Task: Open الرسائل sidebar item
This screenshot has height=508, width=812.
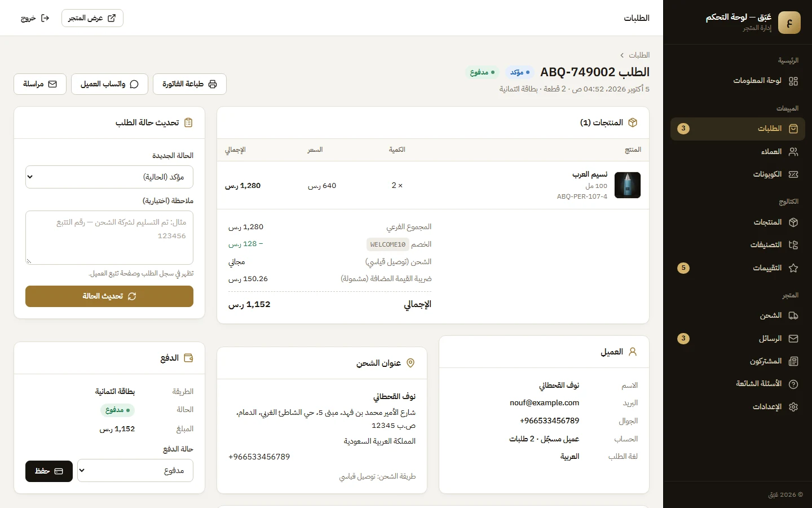Action: (738, 339)
